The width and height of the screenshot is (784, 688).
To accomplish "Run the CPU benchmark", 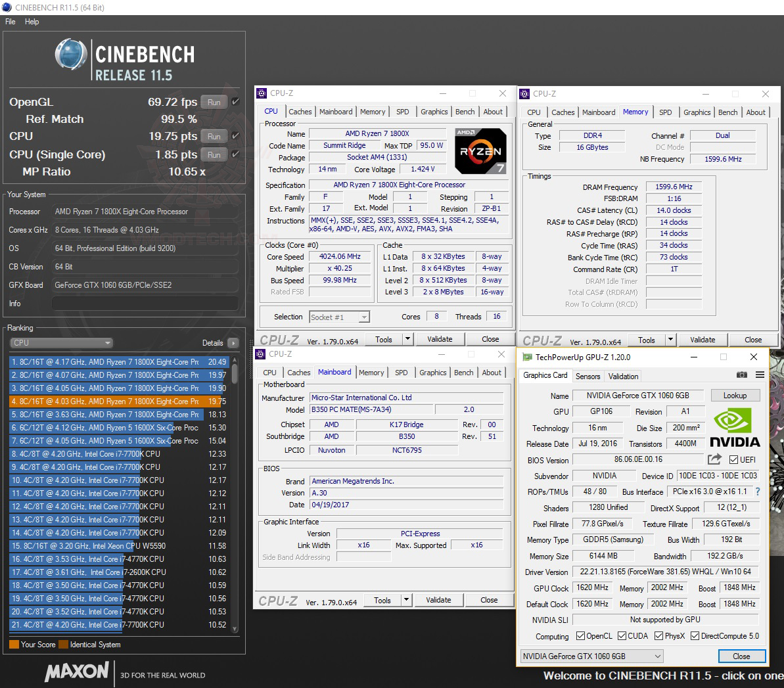I will point(214,136).
